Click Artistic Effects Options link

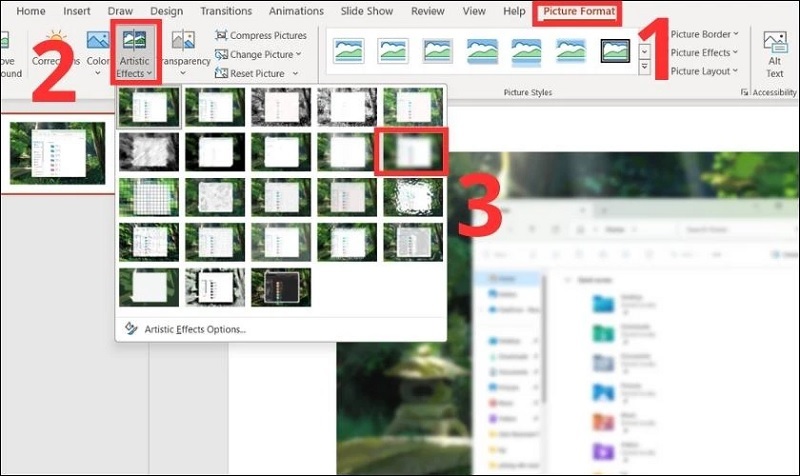click(x=194, y=328)
